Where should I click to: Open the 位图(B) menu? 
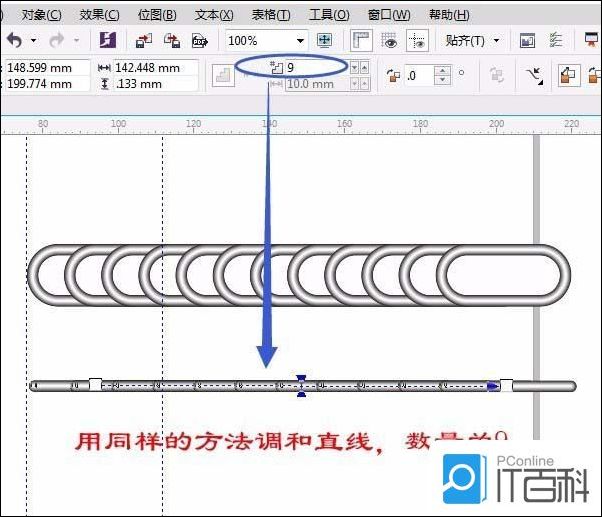pos(157,15)
